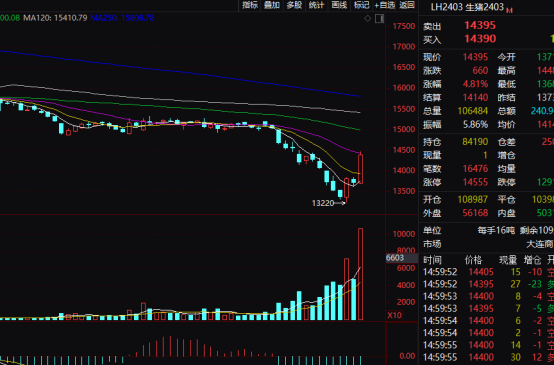Click the 买入 price 14390
The image size is (554, 365).
(480, 39)
